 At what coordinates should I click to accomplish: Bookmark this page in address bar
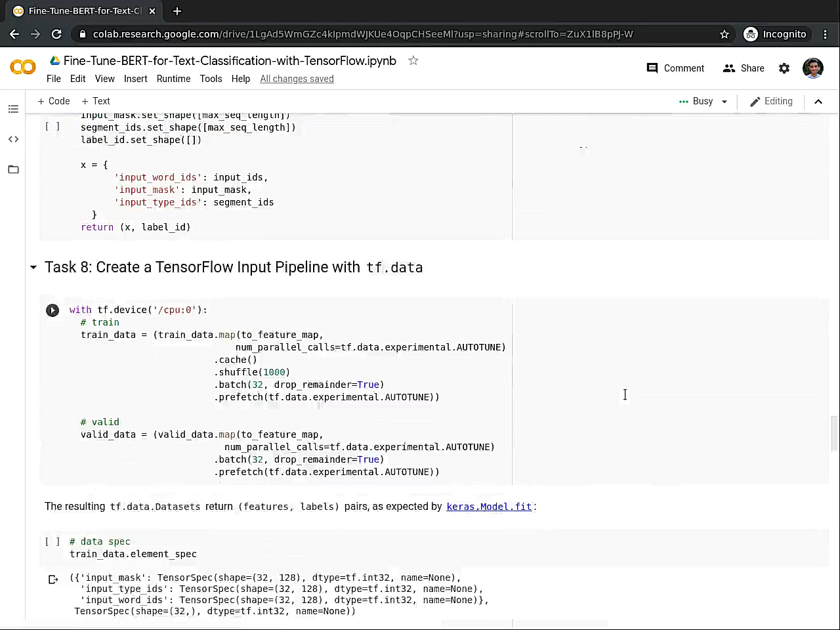(724, 34)
